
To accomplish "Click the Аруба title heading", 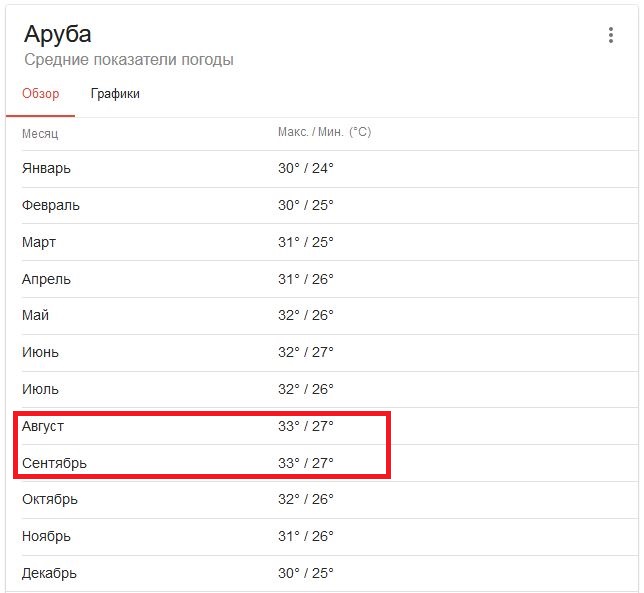I will pos(58,33).
